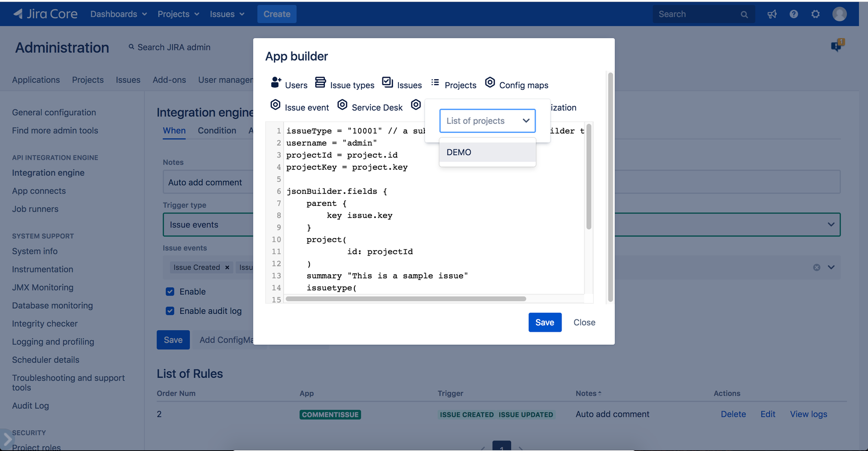
Task: View logs for the rule
Action: click(808, 414)
